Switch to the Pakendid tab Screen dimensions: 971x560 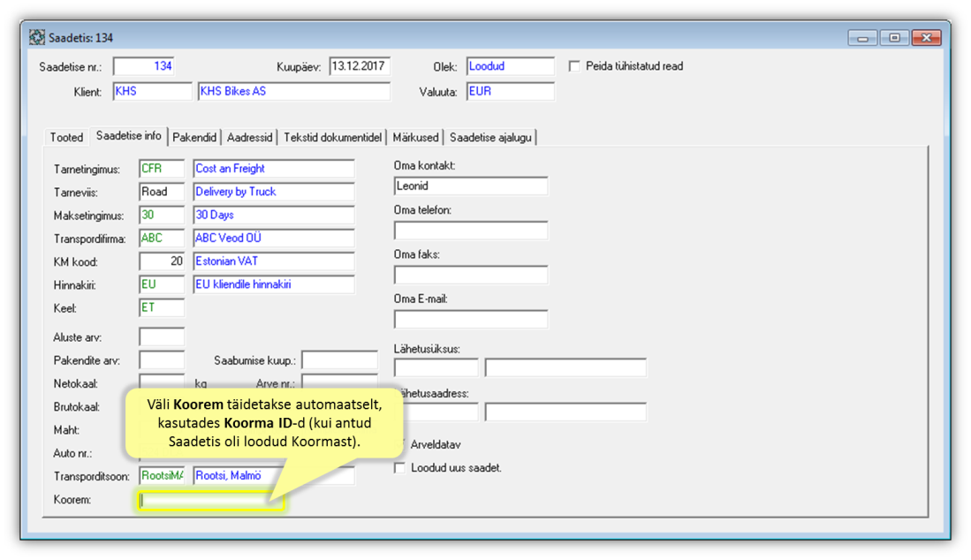pyautogui.click(x=194, y=138)
